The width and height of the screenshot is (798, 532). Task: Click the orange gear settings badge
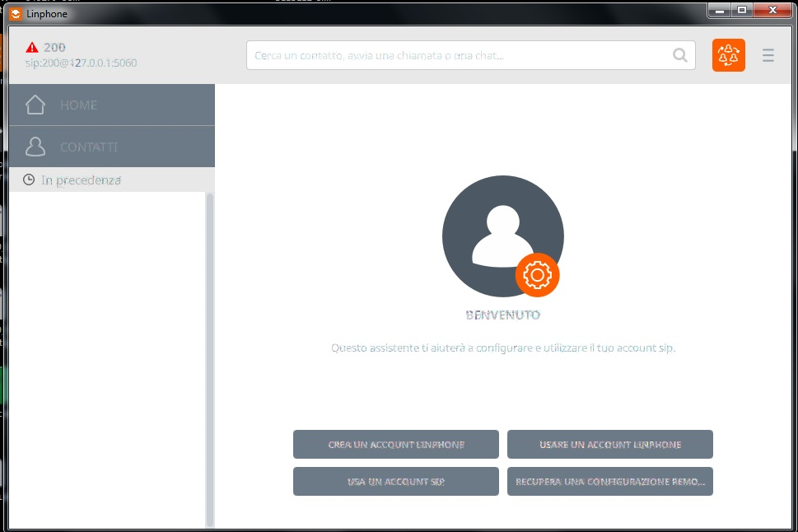click(x=537, y=275)
